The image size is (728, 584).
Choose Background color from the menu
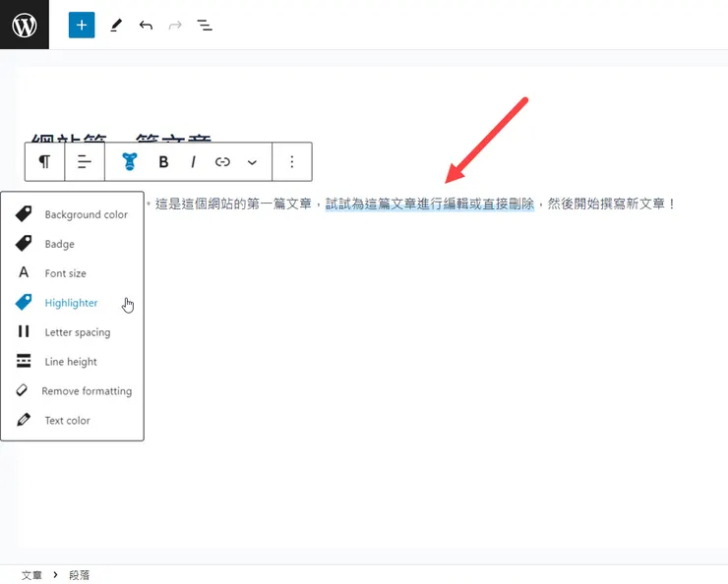73,214
